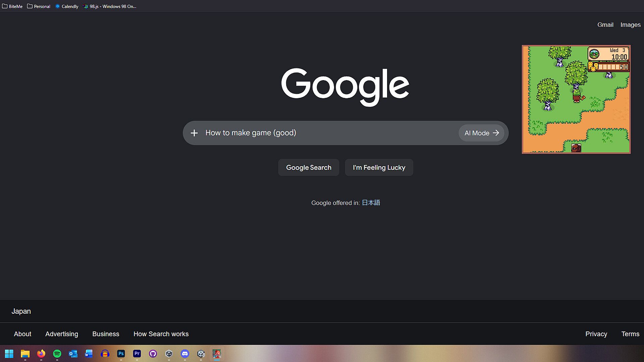Click the I'm Feeling Lucky button
This screenshot has height=362, width=644.
(379, 168)
